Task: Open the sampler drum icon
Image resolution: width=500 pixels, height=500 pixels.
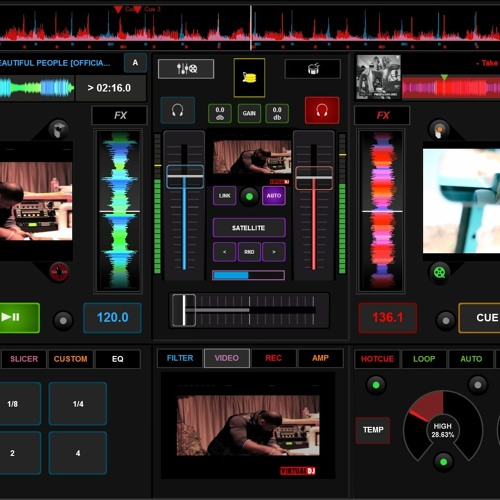Action: [x=313, y=69]
